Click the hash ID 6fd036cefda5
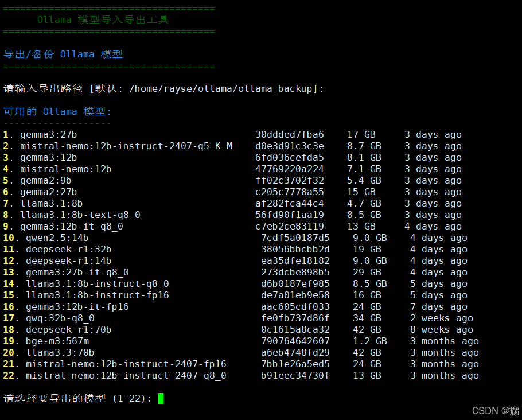522x420 pixels. click(290, 158)
